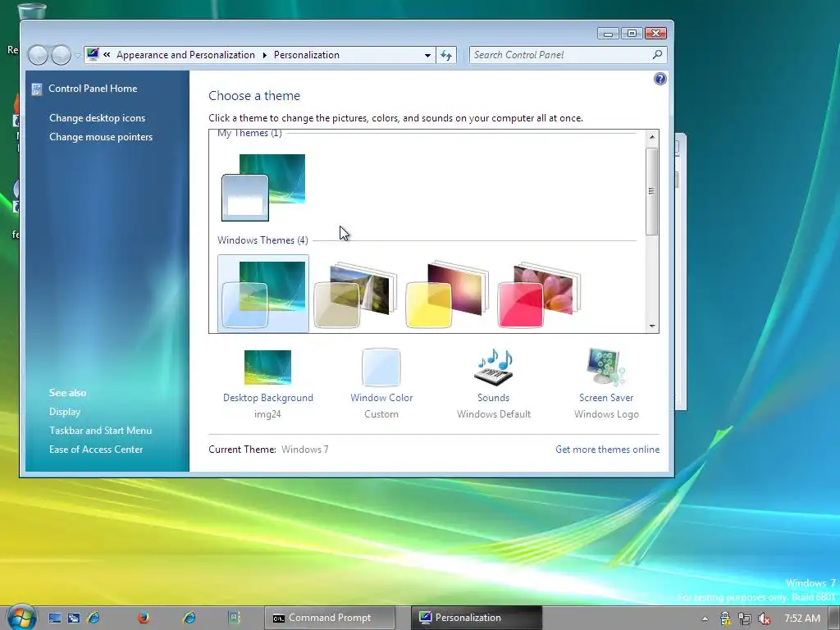
Task: Click the theme list scrollbar thumb
Action: pos(652,191)
